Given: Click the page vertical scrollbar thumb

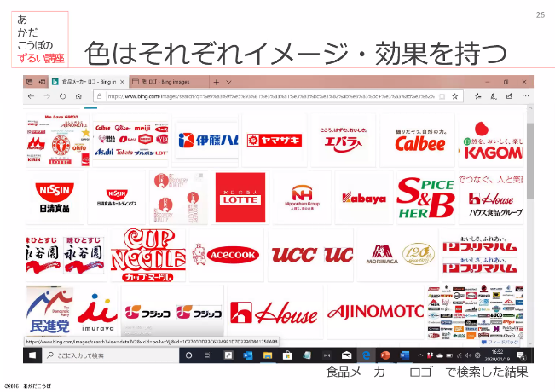Looking at the screenshot, I should click(530, 160).
